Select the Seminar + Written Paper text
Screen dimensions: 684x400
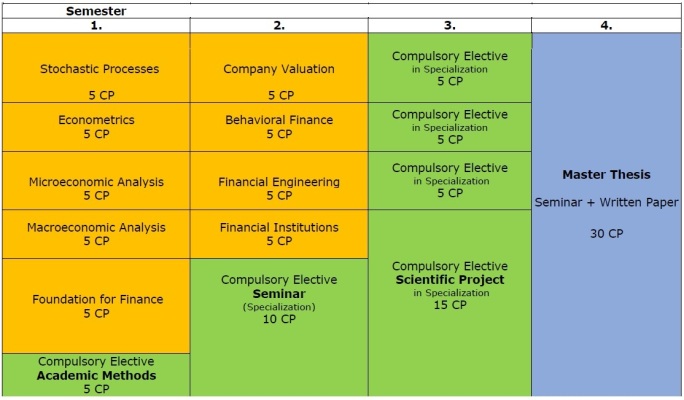[x=606, y=202]
